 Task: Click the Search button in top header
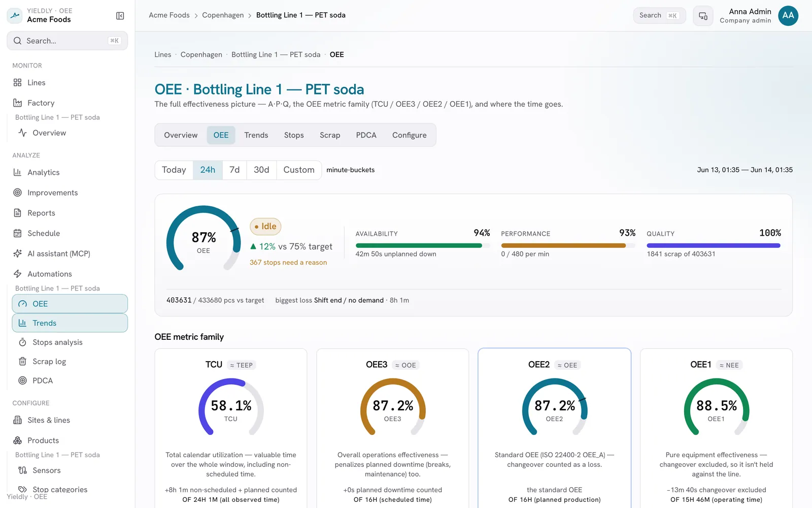click(659, 16)
